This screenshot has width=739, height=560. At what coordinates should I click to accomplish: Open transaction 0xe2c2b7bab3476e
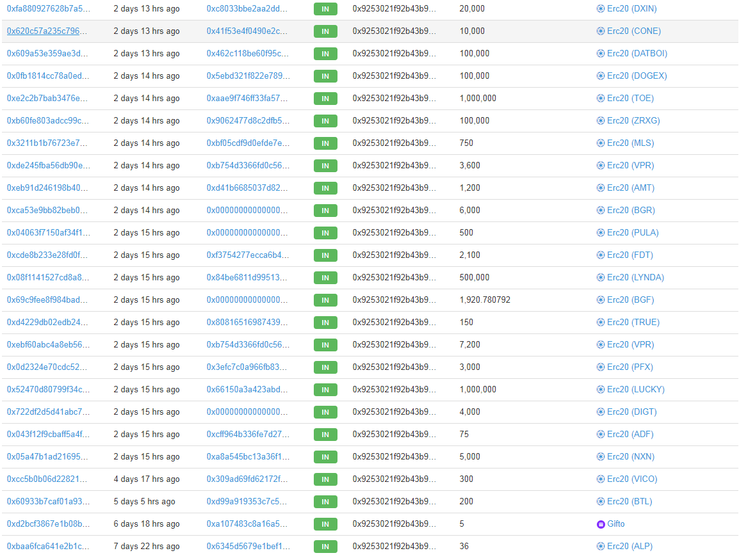pos(47,99)
